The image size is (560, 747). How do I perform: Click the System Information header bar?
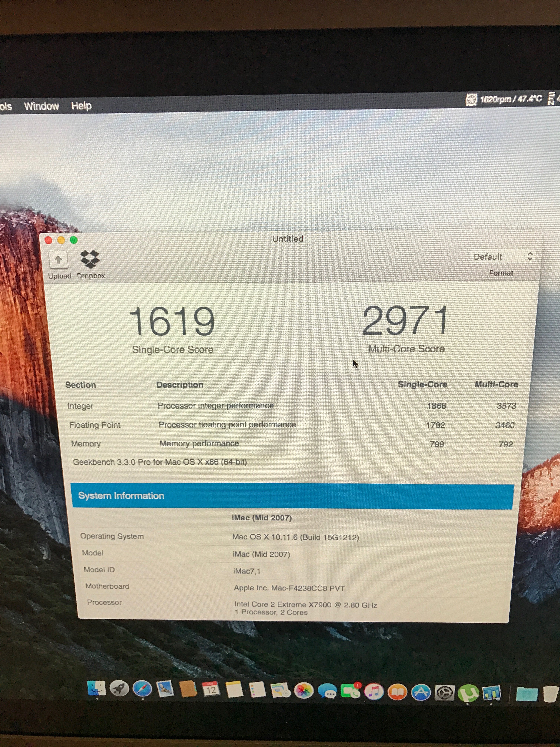(292, 495)
